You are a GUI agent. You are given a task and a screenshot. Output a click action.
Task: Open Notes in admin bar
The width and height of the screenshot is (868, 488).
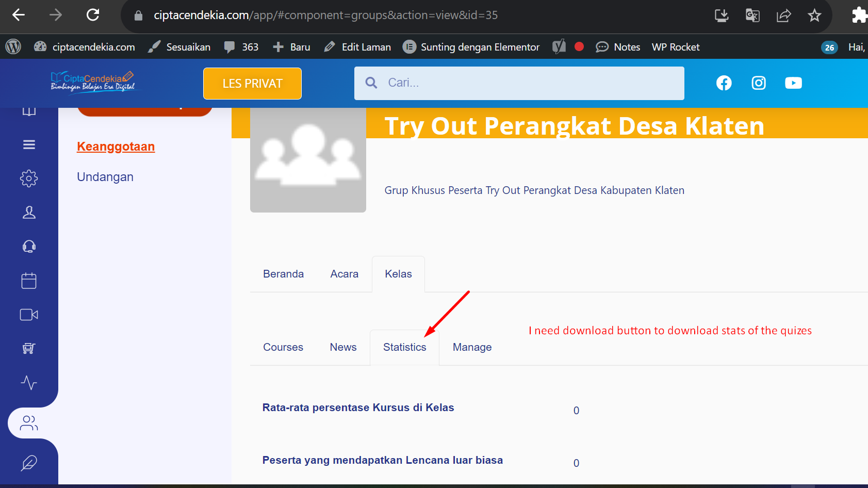(618, 47)
